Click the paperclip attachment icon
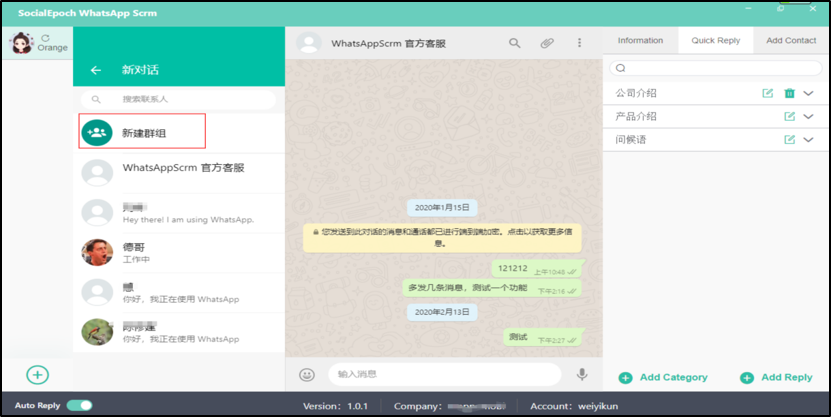831x417 pixels. [547, 43]
